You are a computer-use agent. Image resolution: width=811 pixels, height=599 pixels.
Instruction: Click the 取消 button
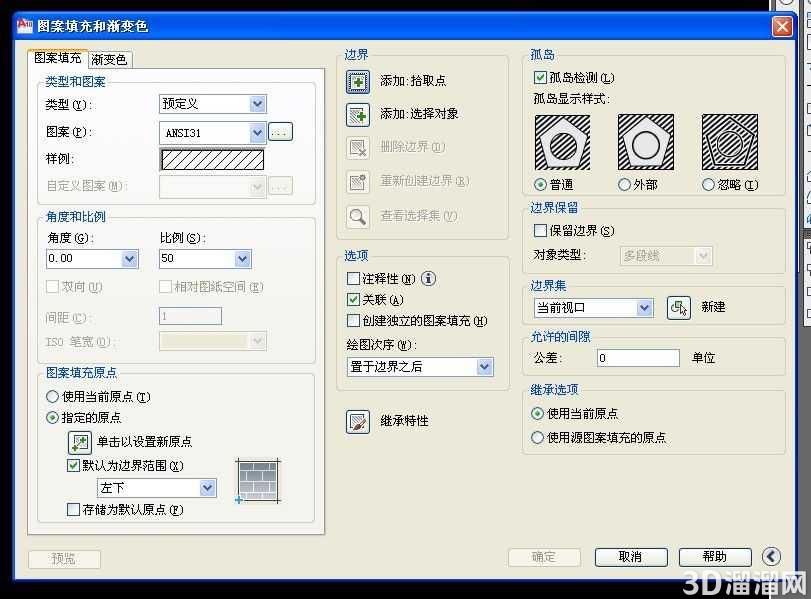pyautogui.click(x=631, y=557)
